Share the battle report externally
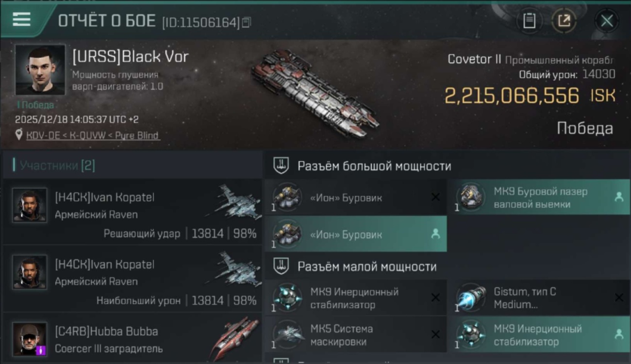The width and height of the screenshot is (631, 364). (564, 21)
